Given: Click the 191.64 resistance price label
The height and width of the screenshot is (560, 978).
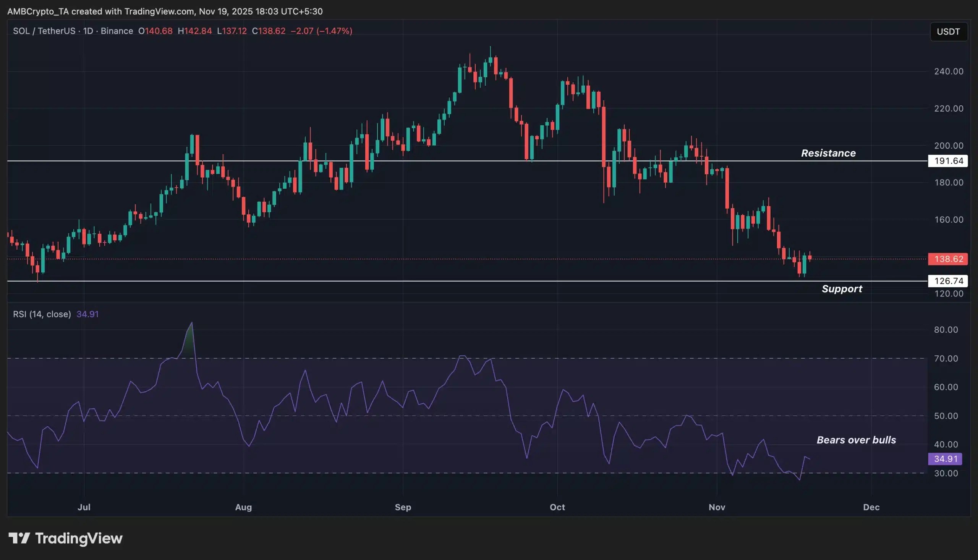Looking at the screenshot, I should click(x=948, y=161).
